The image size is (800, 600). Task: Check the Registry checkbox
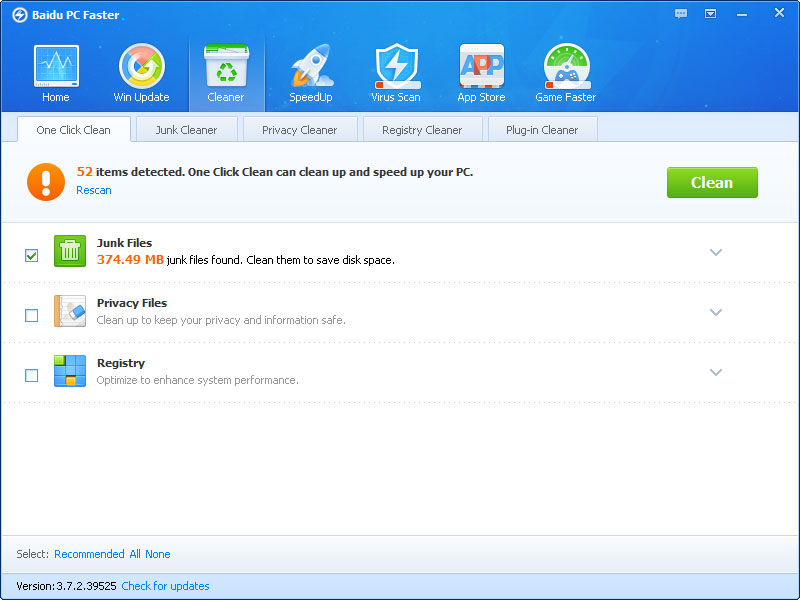32,376
